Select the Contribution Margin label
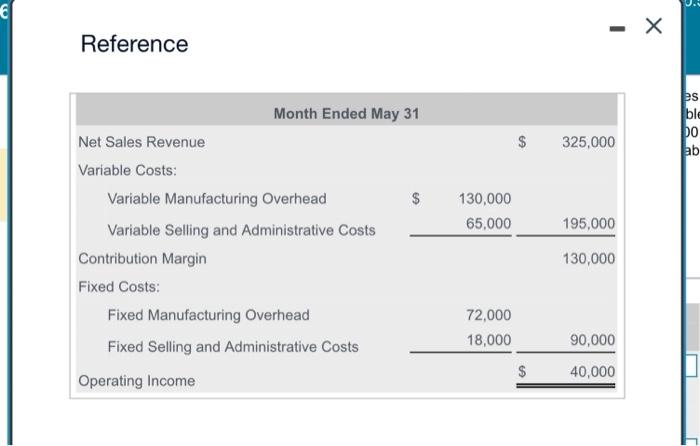Viewport: 700px width, 446px height. (142, 258)
